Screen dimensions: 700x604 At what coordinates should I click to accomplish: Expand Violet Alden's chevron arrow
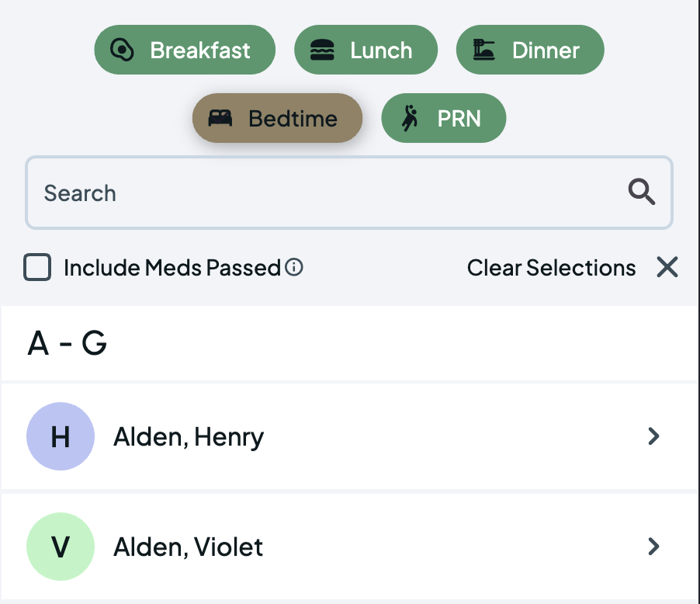tap(653, 547)
